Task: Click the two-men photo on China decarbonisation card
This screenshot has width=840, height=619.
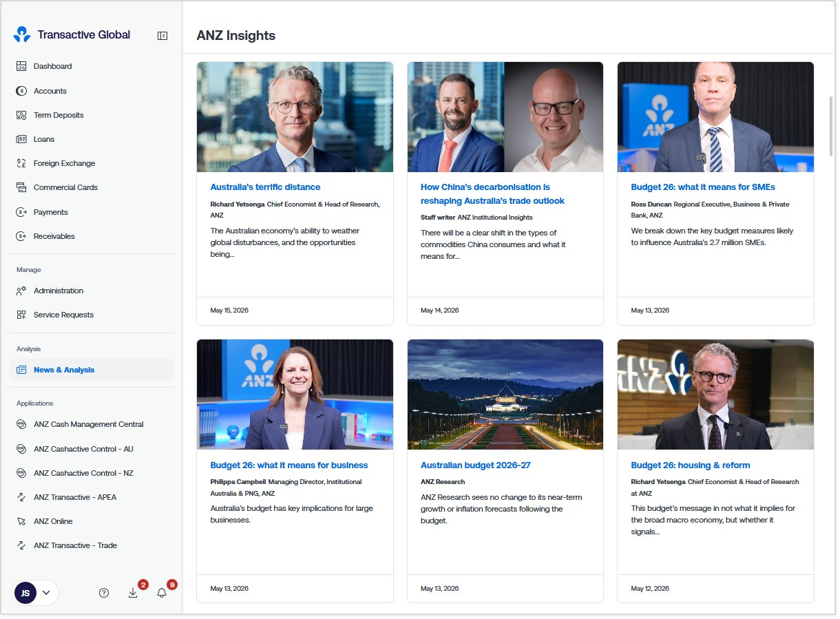Action: tap(505, 117)
